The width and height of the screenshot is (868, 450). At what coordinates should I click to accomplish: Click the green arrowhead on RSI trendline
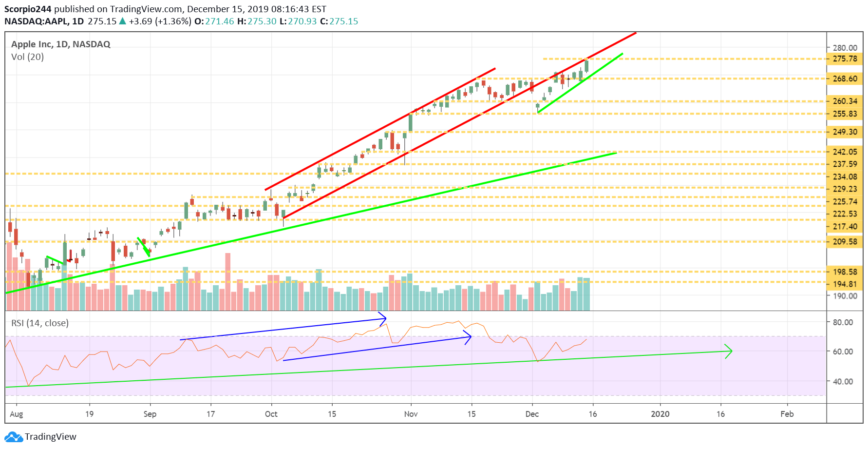point(728,352)
